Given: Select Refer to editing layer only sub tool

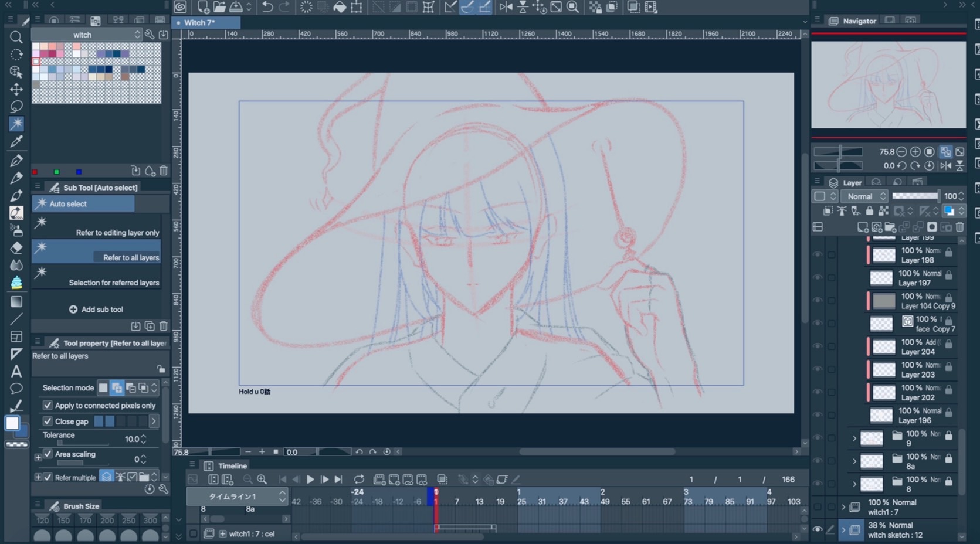Looking at the screenshot, I should point(96,226).
